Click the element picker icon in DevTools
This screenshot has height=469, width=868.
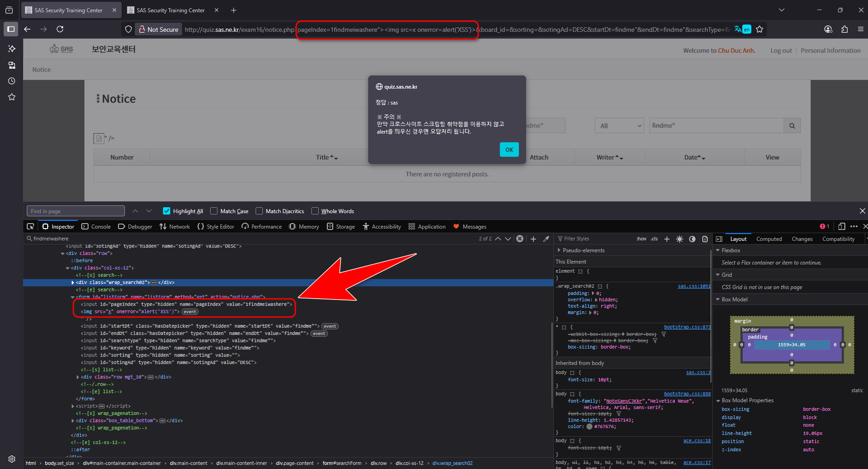tap(30, 226)
